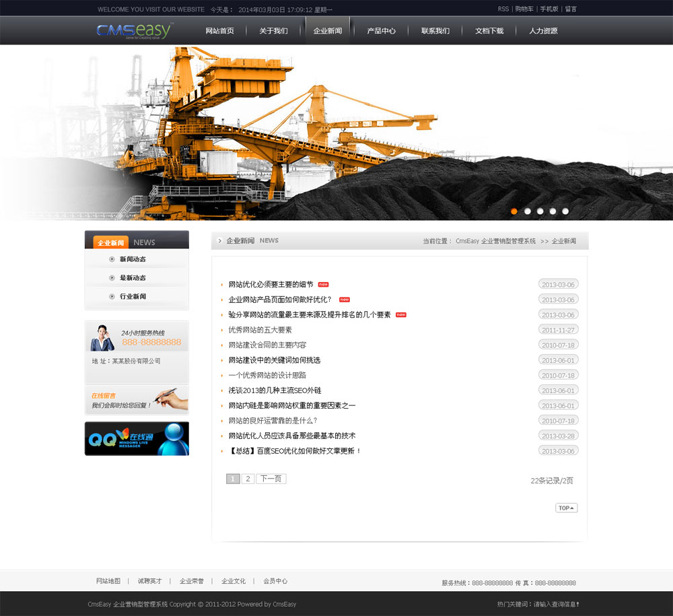
Task: Open the 产品中心 navigation menu
Action: (381, 31)
